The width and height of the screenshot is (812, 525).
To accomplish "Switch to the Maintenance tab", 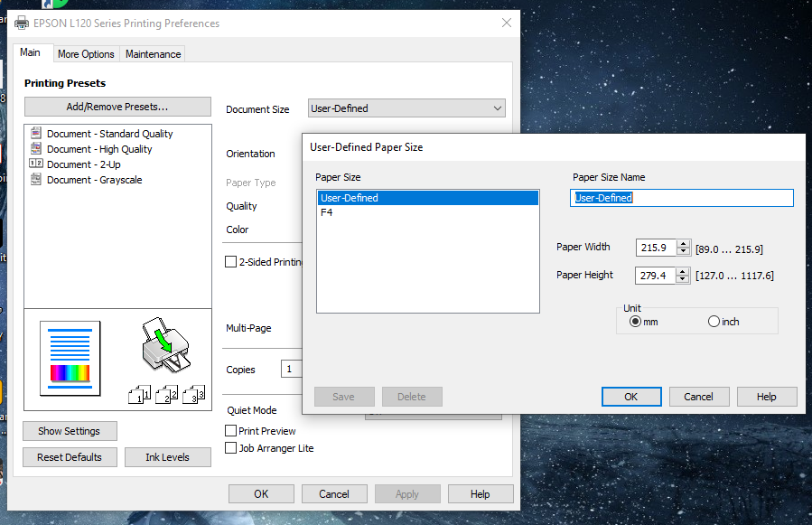I will 153,54.
